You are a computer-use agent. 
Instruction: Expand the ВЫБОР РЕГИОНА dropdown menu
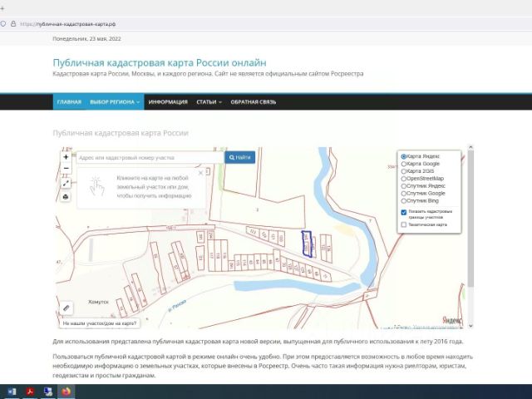(x=115, y=102)
